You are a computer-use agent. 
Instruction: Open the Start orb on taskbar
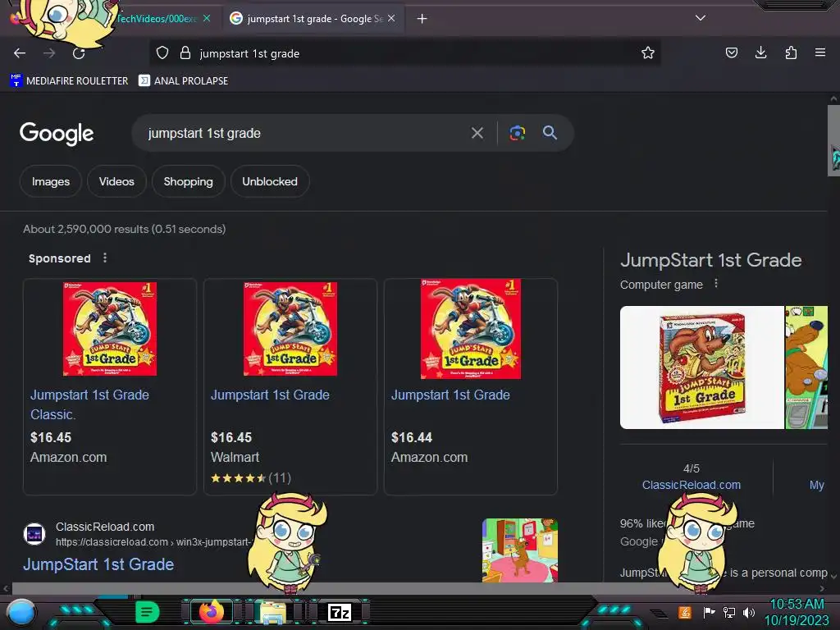coord(21,612)
